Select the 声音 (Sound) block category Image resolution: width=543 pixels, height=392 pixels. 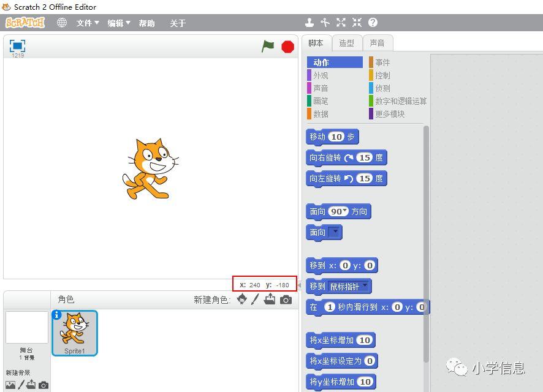click(x=321, y=88)
